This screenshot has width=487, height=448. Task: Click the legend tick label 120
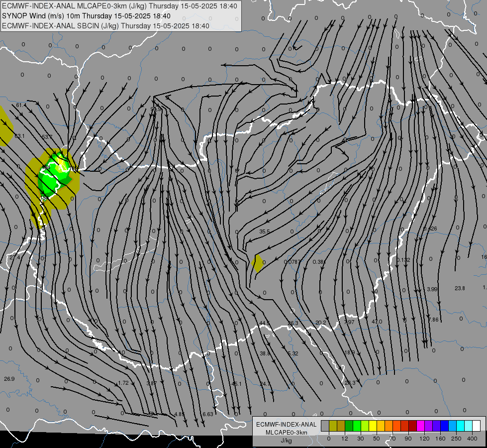tap(424, 439)
